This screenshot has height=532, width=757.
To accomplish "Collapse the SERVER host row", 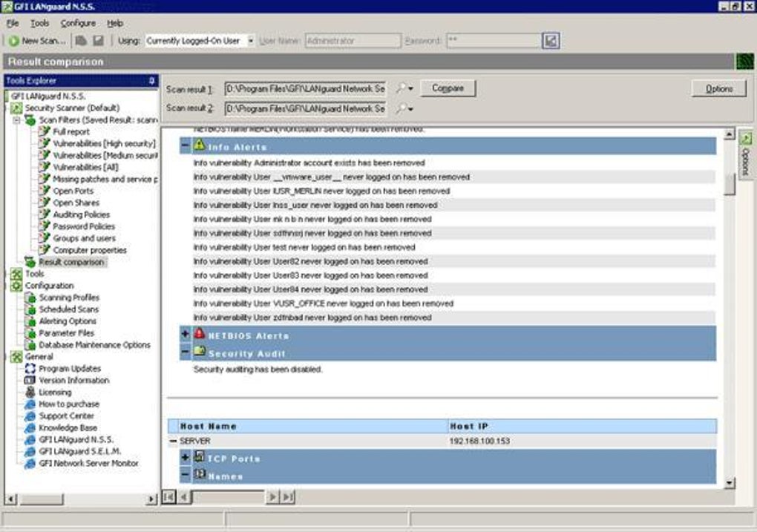I will pyautogui.click(x=173, y=441).
